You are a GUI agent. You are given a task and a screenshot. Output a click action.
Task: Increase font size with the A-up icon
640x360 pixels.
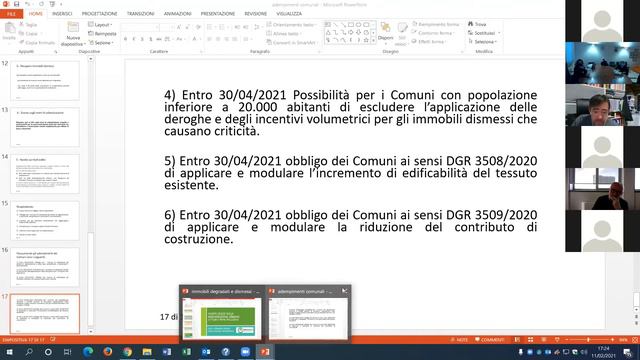click(x=178, y=27)
